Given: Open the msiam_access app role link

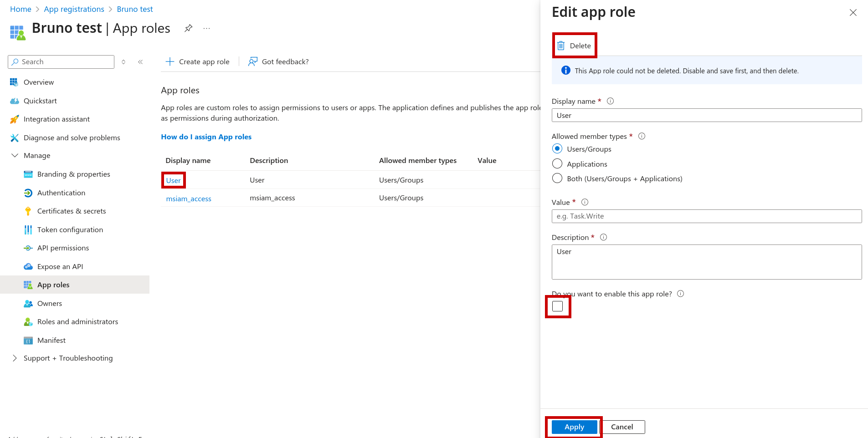Looking at the screenshot, I should tap(189, 199).
